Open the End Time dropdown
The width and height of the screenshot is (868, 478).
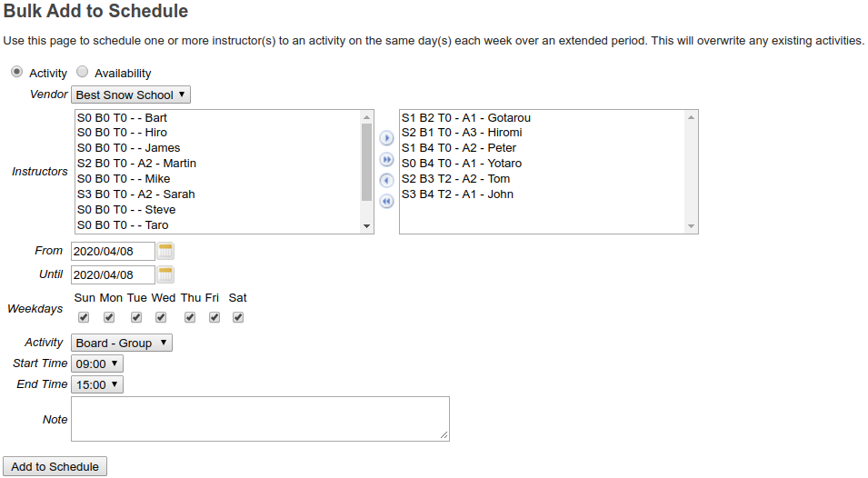[96, 384]
